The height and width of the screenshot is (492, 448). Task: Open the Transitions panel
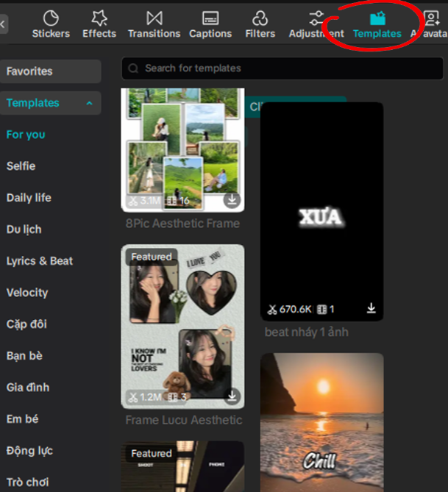[154, 24]
